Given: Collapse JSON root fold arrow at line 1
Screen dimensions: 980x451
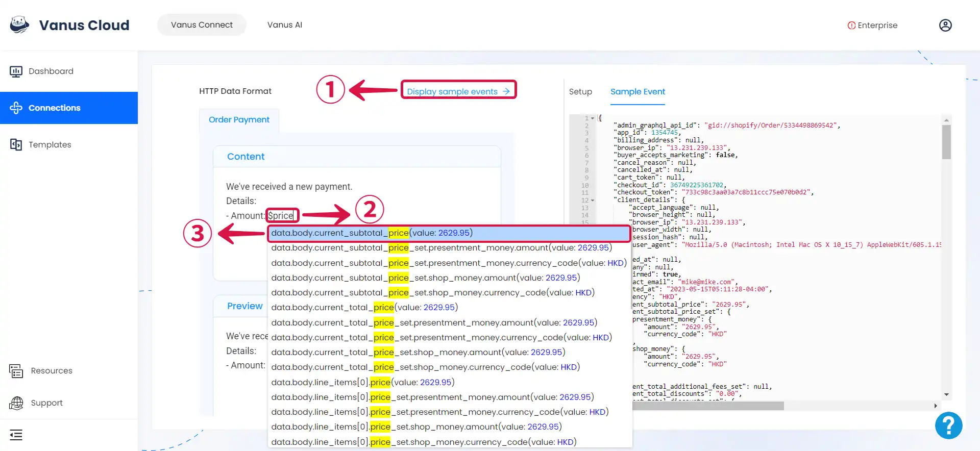Looking at the screenshot, I should click(x=593, y=118).
